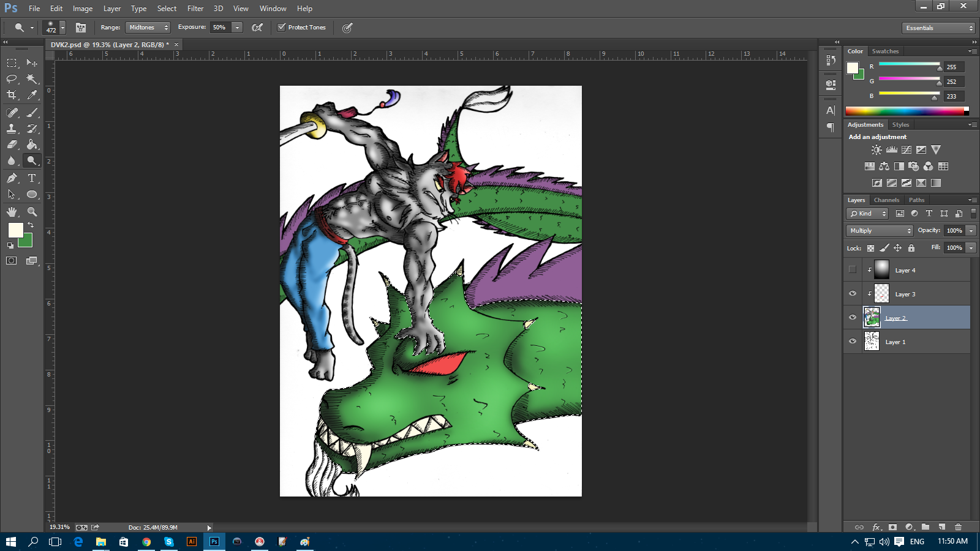Toggle lock image pixels

point(884,248)
